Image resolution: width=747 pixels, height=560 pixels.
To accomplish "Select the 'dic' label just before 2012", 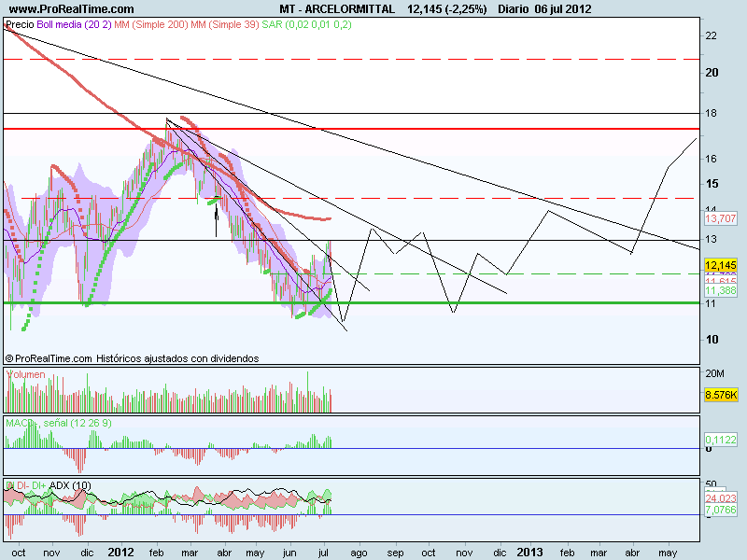I will click(87, 553).
